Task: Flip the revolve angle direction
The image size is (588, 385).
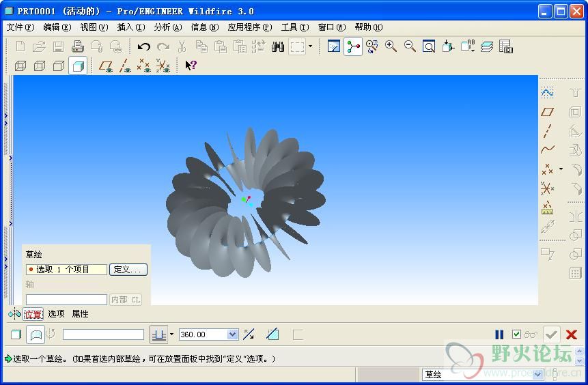Action: click(249, 334)
